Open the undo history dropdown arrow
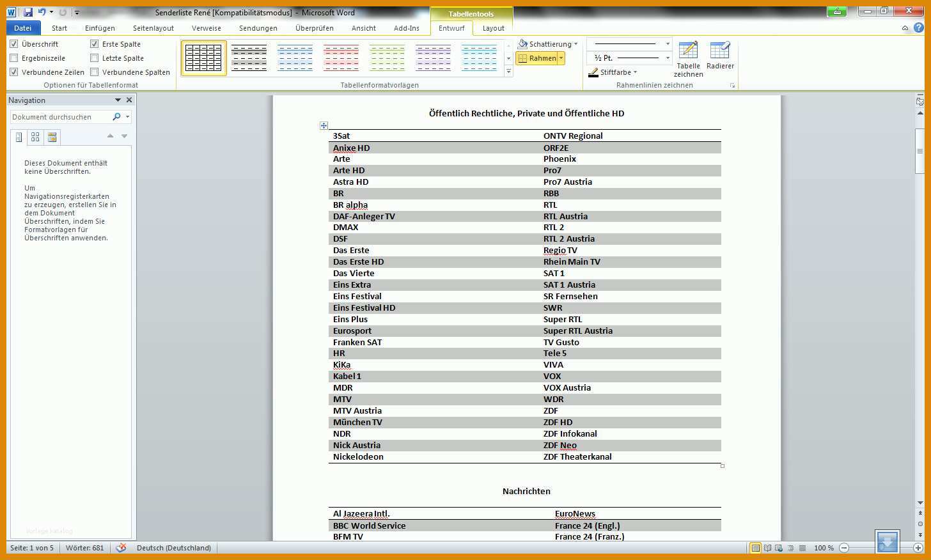Screen dimensions: 931x560 click(x=51, y=12)
